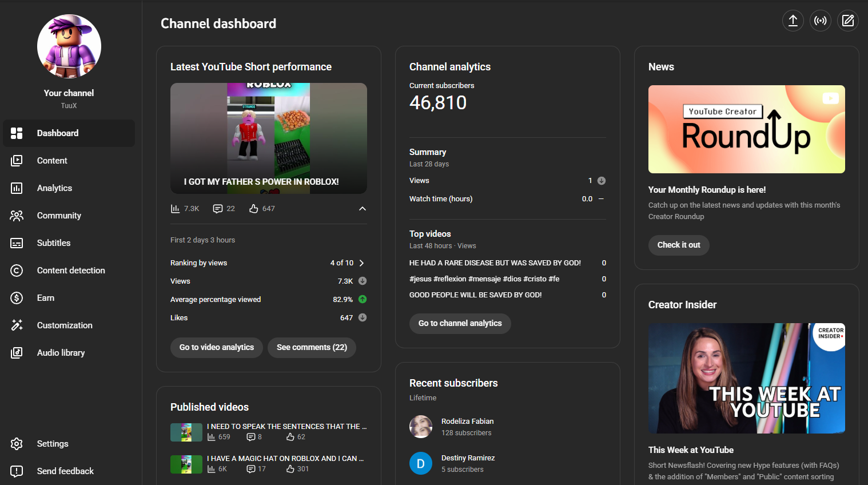The width and height of the screenshot is (868, 485).
Task: Open top video HE HAD A RARE DISEASE
Action: tap(495, 263)
